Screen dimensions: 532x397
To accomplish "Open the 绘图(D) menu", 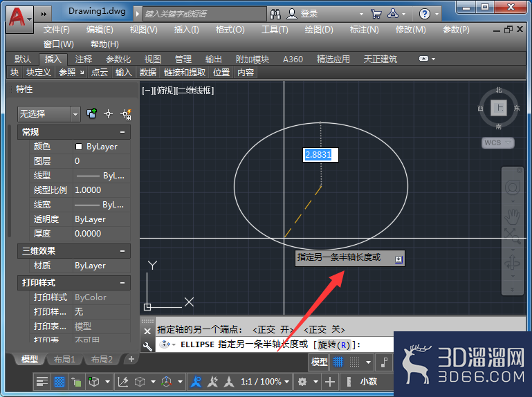I will pos(319,30).
